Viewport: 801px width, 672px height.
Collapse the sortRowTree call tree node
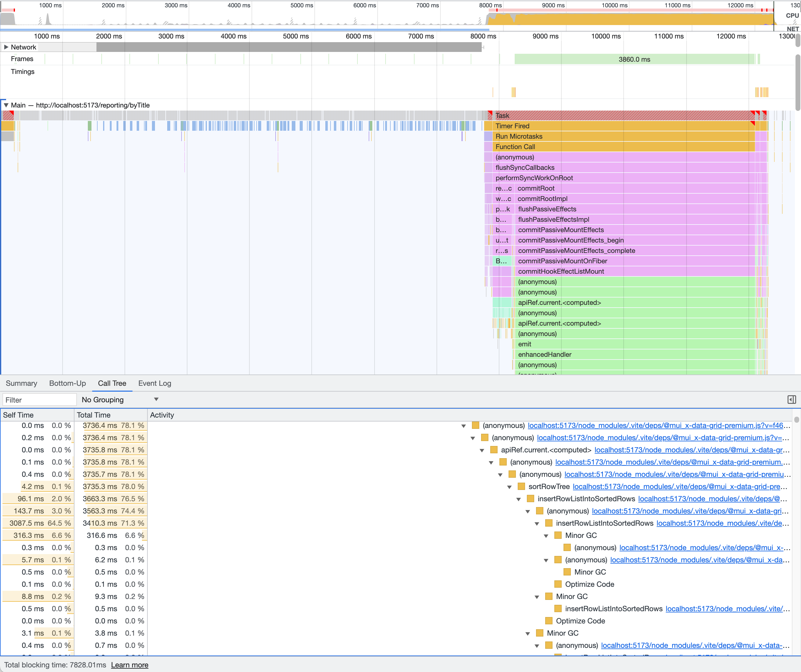click(x=510, y=487)
